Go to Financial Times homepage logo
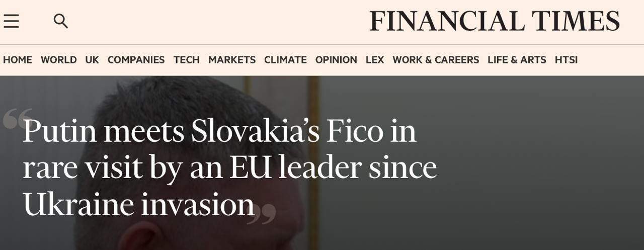644x250 pixels. point(494,22)
